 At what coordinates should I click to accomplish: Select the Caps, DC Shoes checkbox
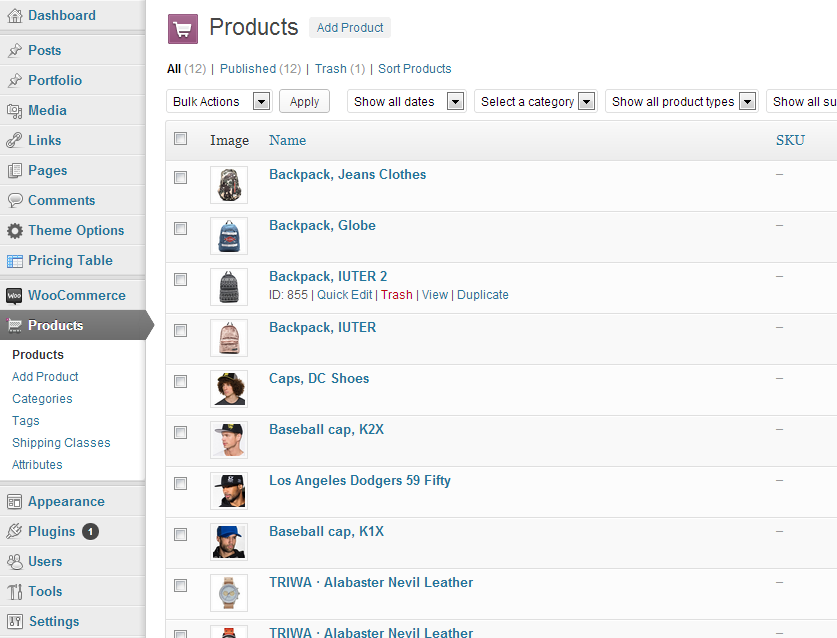click(181, 381)
